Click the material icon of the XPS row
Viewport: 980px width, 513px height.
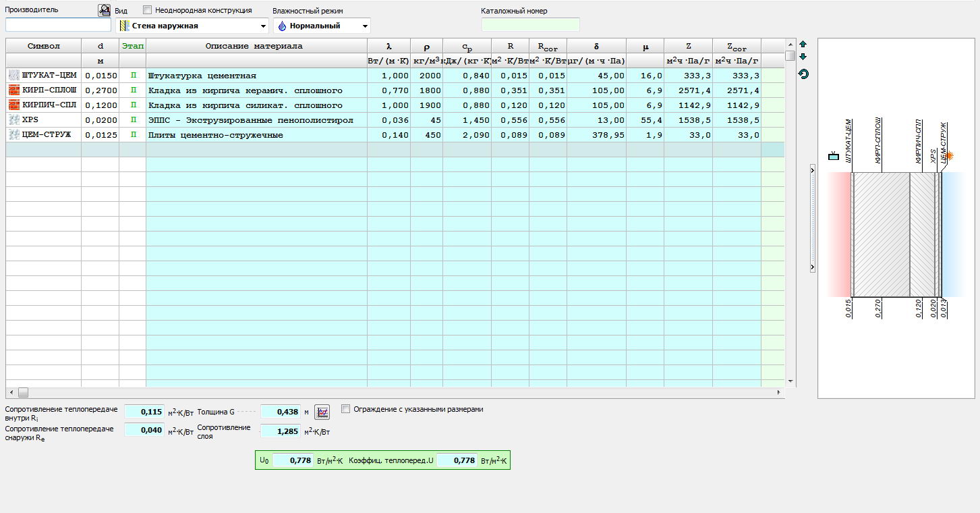click(x=13, y=120)
